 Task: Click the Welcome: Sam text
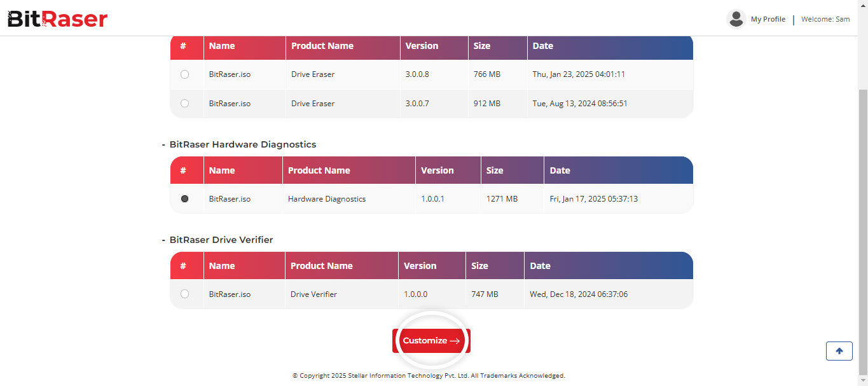pyautogui.click(x=825, y=19)
